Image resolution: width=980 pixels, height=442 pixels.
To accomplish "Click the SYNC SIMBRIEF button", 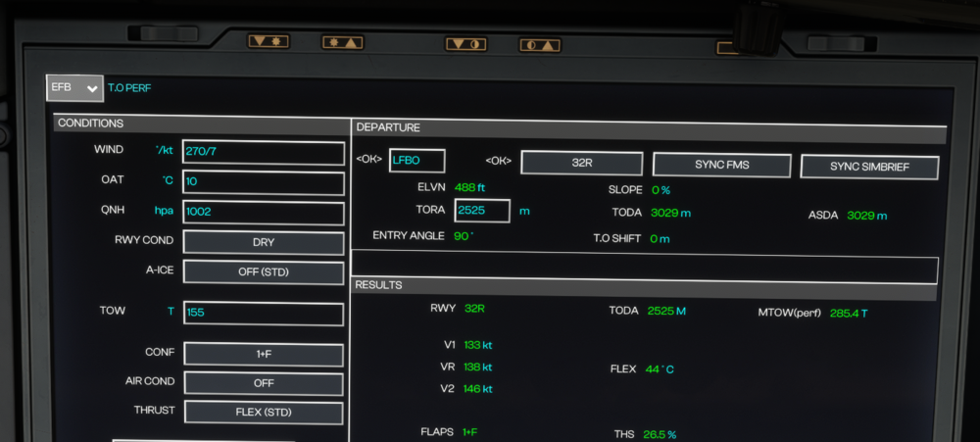I will [869, 167].
